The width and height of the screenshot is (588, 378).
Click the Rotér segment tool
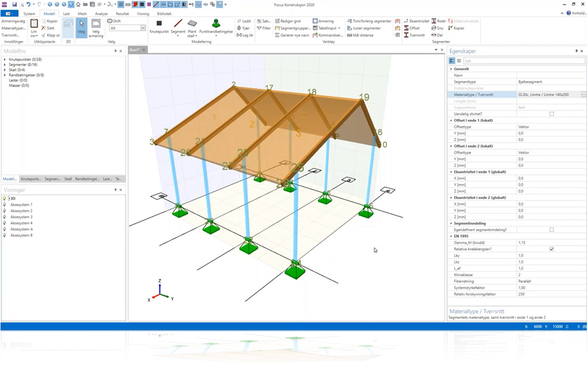(439, 21)
